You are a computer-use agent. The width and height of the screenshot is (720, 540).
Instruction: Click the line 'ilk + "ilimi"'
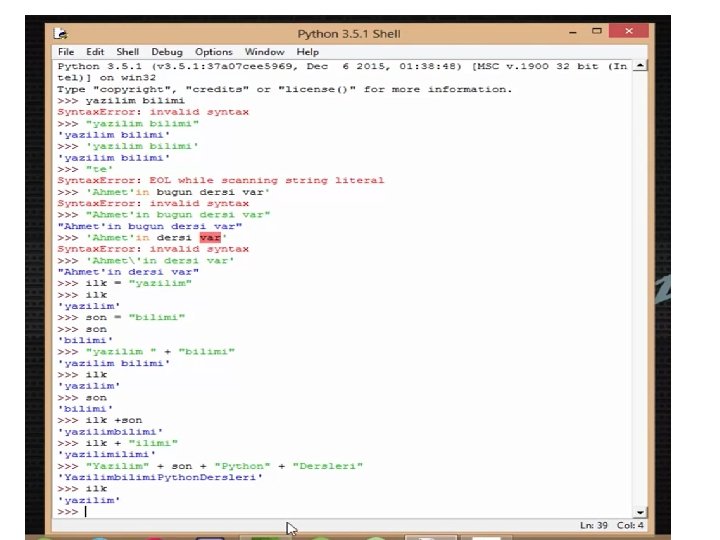point(118,443)
